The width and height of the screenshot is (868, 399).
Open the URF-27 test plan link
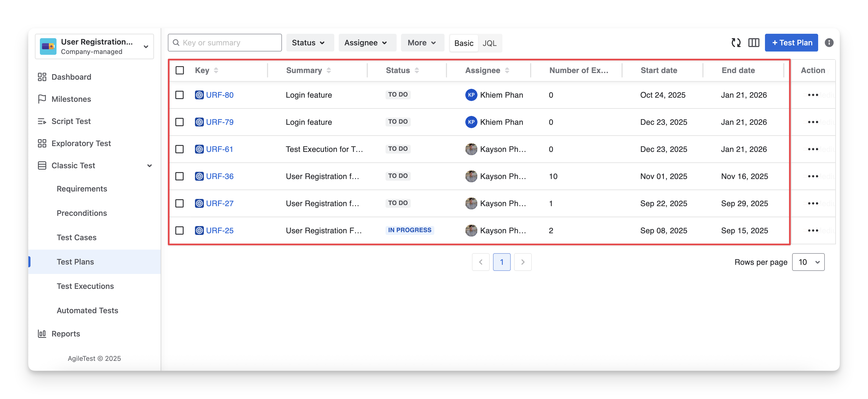pyautogui.click(x=220, y=203)
